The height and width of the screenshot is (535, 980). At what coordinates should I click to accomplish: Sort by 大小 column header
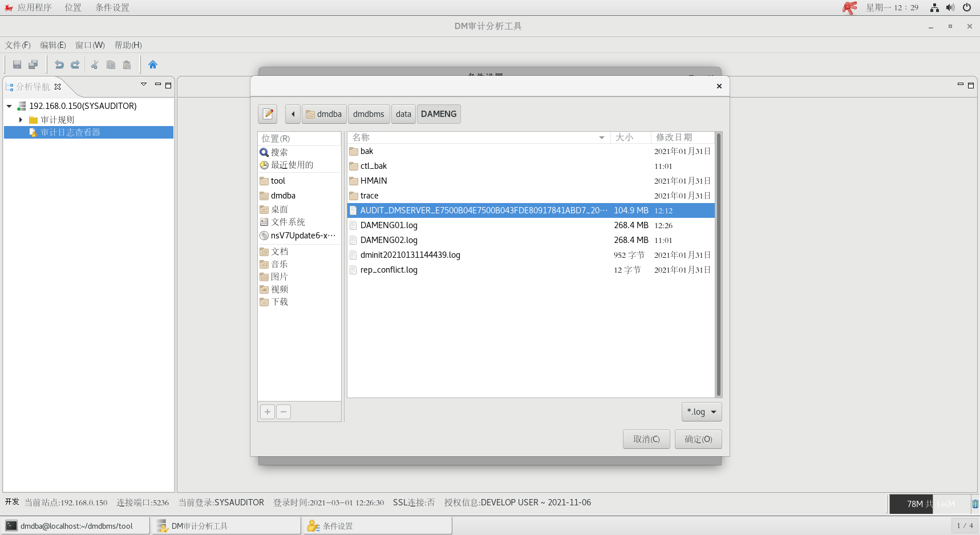click(630, 137)
